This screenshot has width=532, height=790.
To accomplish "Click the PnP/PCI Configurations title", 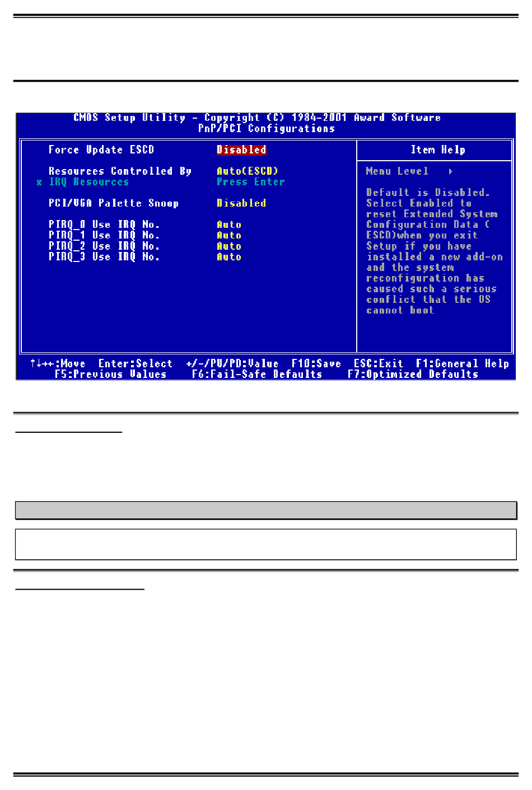I will 267,128.
